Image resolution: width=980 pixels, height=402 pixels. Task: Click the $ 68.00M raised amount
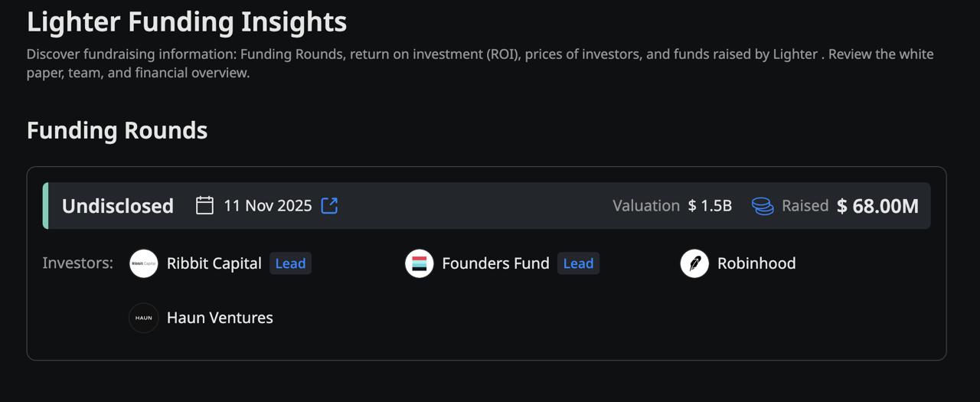click(x=877, y=206)
